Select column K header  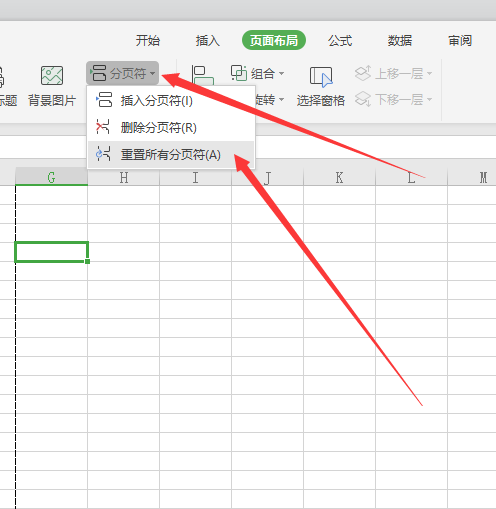pos(339,177)
